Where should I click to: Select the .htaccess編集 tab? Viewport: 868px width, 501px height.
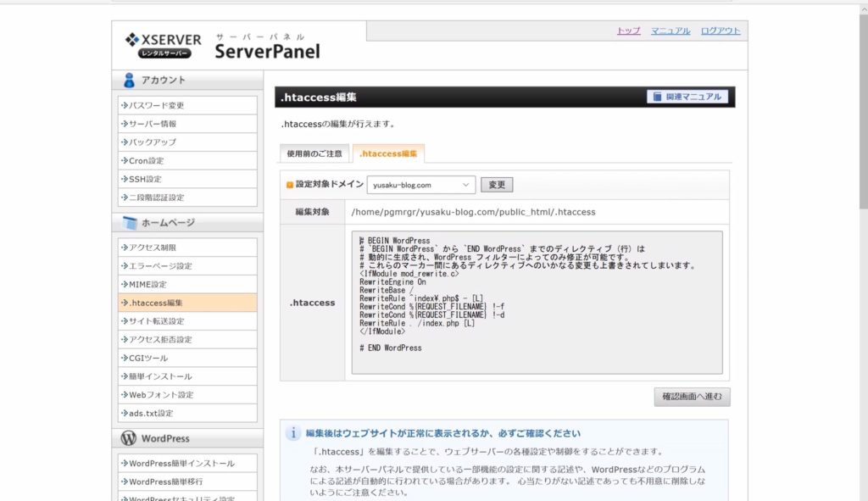(388, 153)
